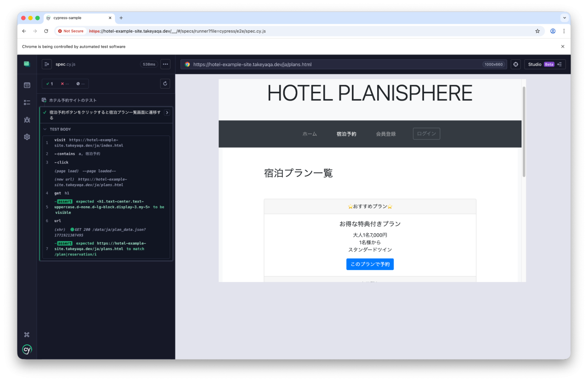Open the 1000x660 viewport size dropdown
Image resolution: width=588 pixels, height=382 pixels.
coord(494,65)
